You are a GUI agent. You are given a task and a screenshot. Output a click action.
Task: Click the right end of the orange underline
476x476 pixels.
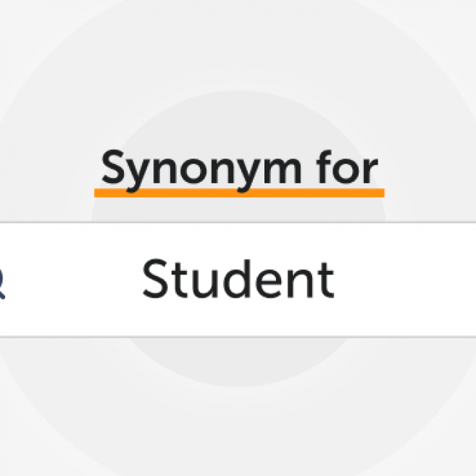[380, 193]
